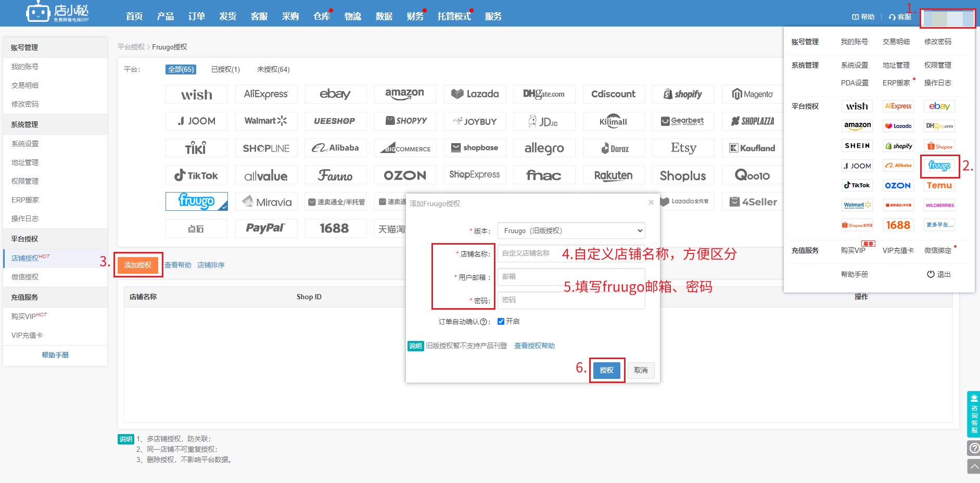Open the 咨询客服 floating widget
Screen dimensions: 980x483
(x=974, y=414)
